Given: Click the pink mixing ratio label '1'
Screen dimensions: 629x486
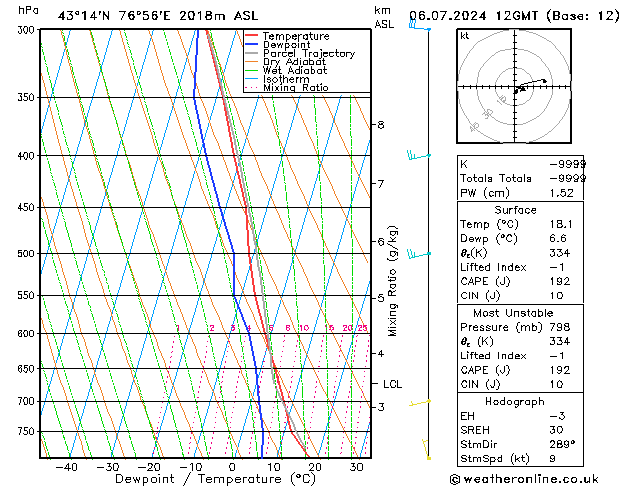Looking at the screenshot, I should pos(178,328).
